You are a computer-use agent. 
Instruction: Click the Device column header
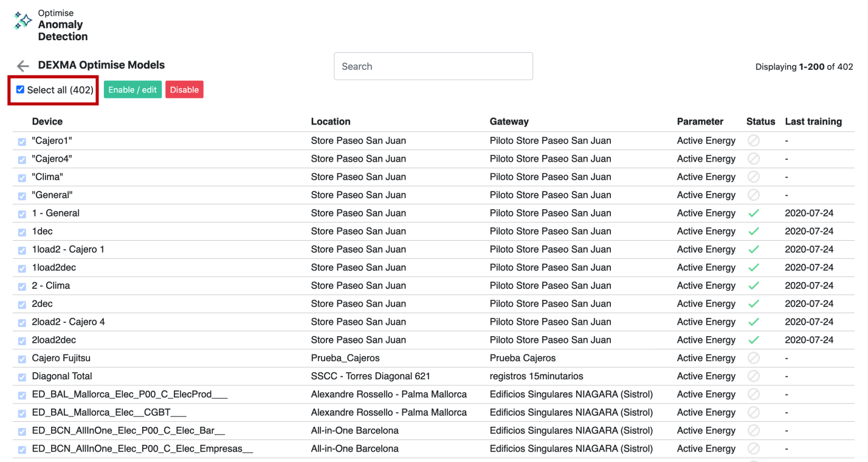pos(47,122)
